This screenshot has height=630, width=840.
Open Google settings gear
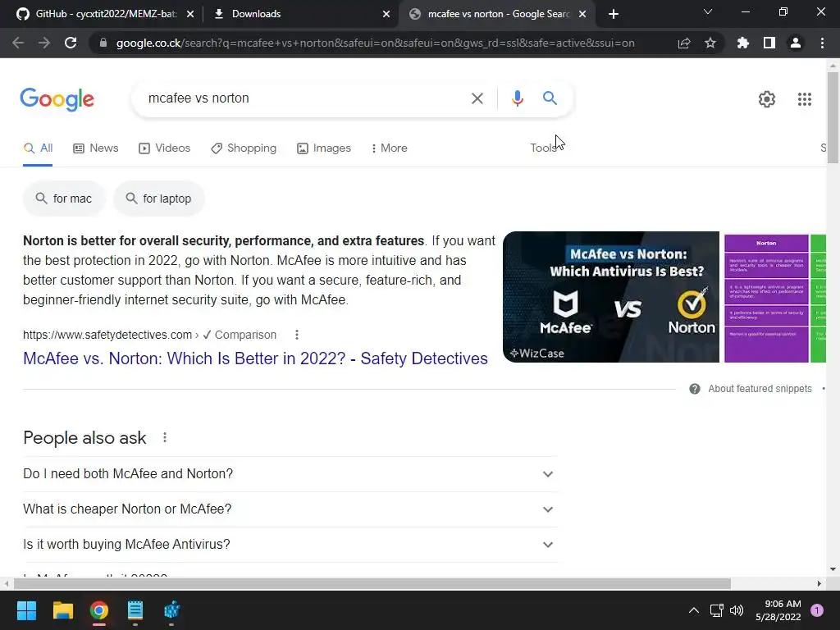click(767, 99)
